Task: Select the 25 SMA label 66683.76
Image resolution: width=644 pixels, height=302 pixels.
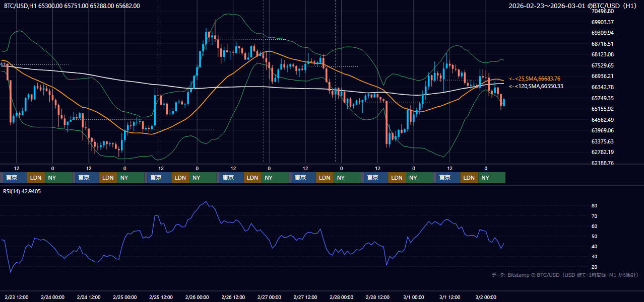Action: [x=535, y=79]
